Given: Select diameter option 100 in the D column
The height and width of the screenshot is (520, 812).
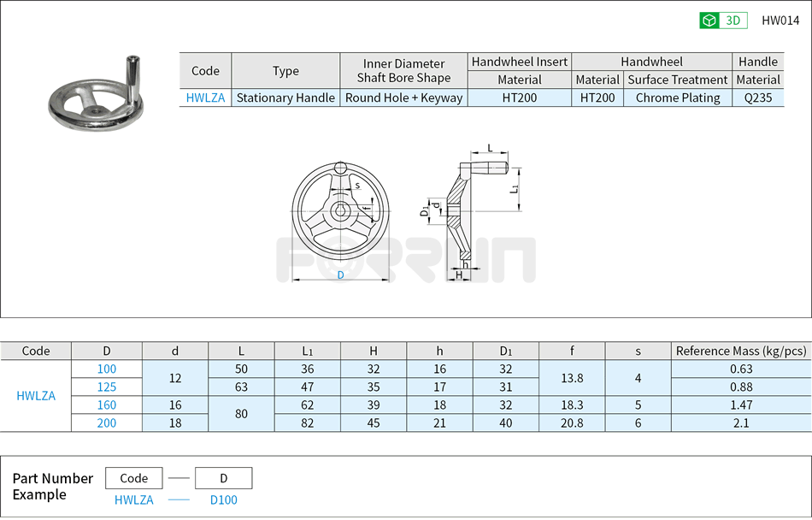Looking at the screenshot, I should click(107, 369).
